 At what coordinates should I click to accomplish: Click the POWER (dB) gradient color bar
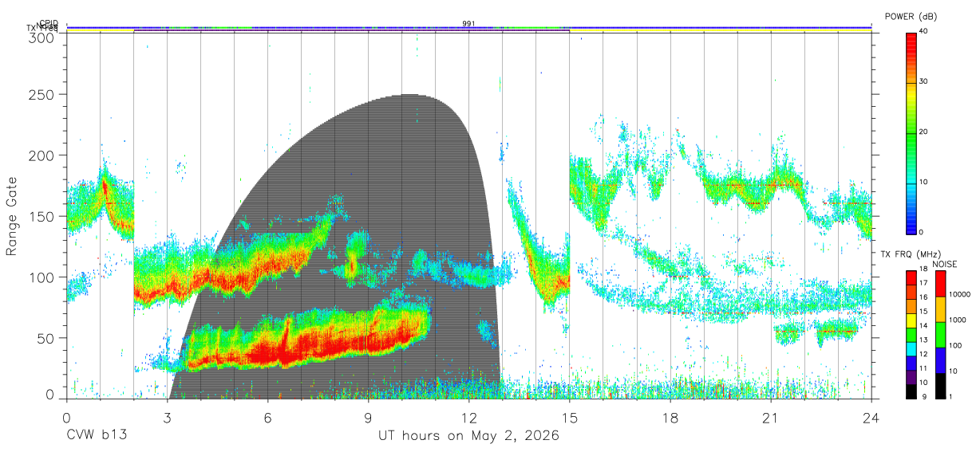(911, 132)
